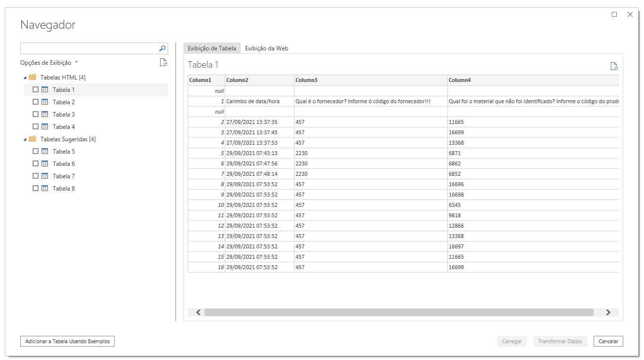Click the cell with value 16697

[x=533, y=246]
